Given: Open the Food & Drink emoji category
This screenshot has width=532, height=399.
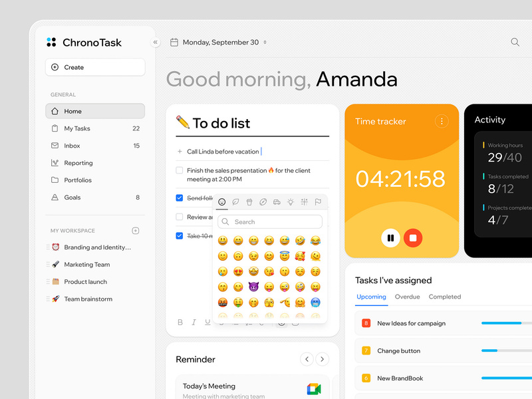Looking at the screenshot, I should [249, 201].
